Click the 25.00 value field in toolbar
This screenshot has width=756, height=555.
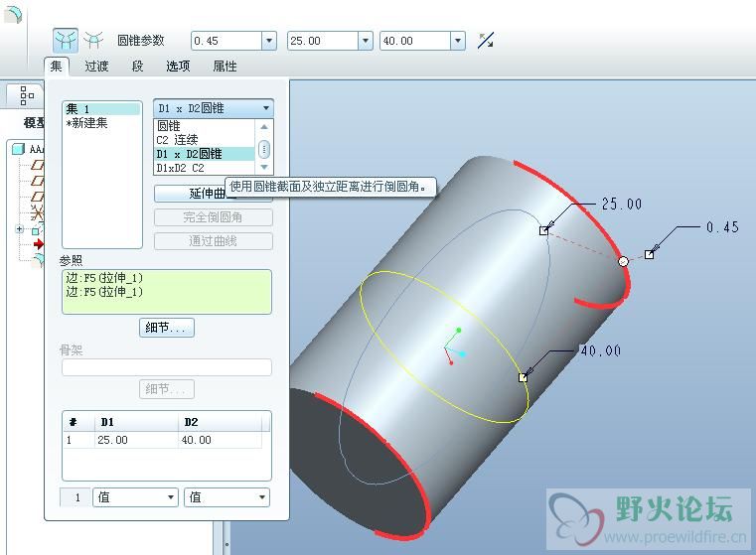pos(323,41)
